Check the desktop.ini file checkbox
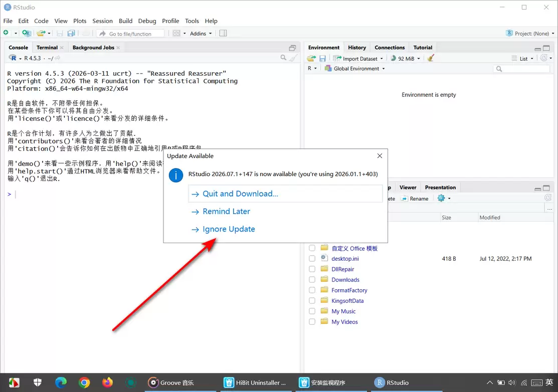 [x=312, y=259]
